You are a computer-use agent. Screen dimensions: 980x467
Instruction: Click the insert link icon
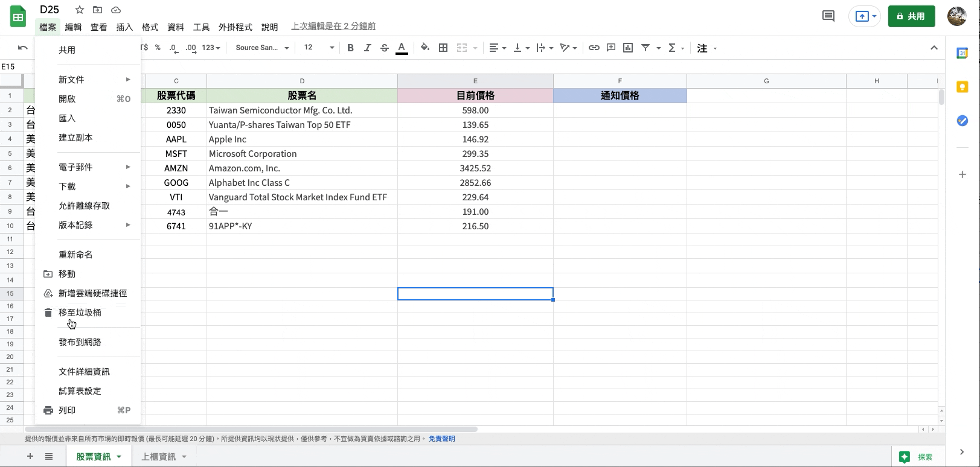(594, 48)
